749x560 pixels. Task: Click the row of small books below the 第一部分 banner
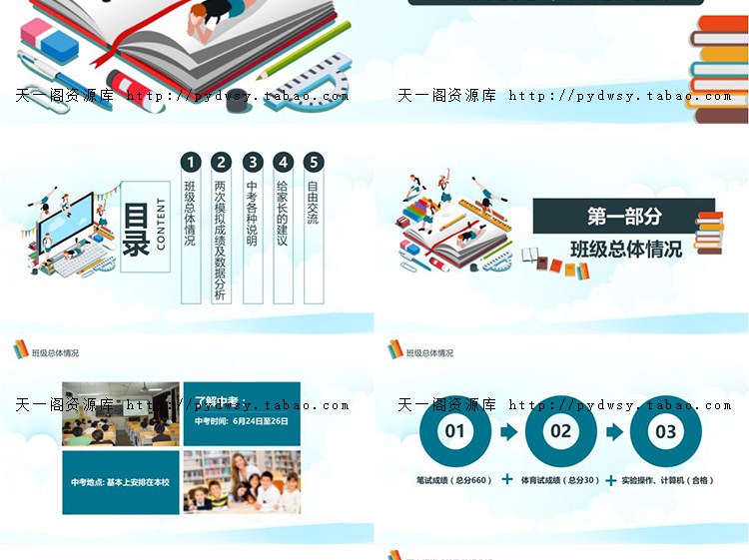point(556,264)
